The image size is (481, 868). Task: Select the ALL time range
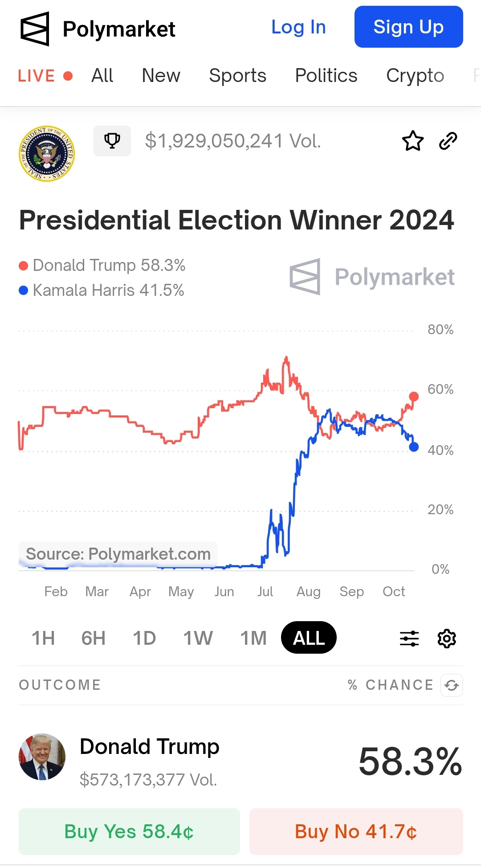pyautogui.click(x=309, y=638)
